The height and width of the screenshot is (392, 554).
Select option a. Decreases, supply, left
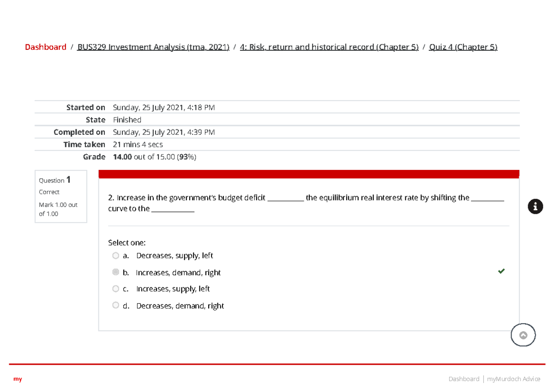click(x=116, y=256)
